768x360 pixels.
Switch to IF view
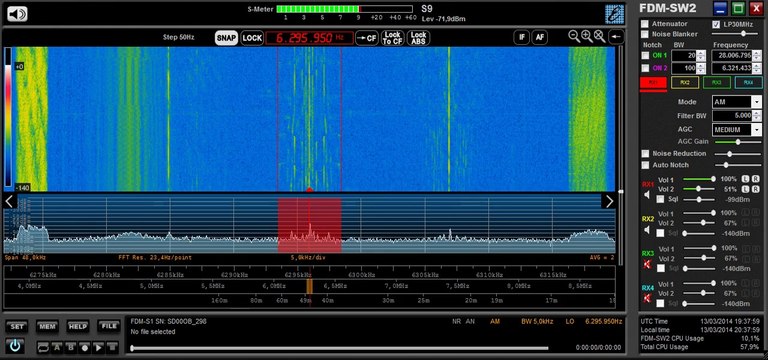(522, 37)
